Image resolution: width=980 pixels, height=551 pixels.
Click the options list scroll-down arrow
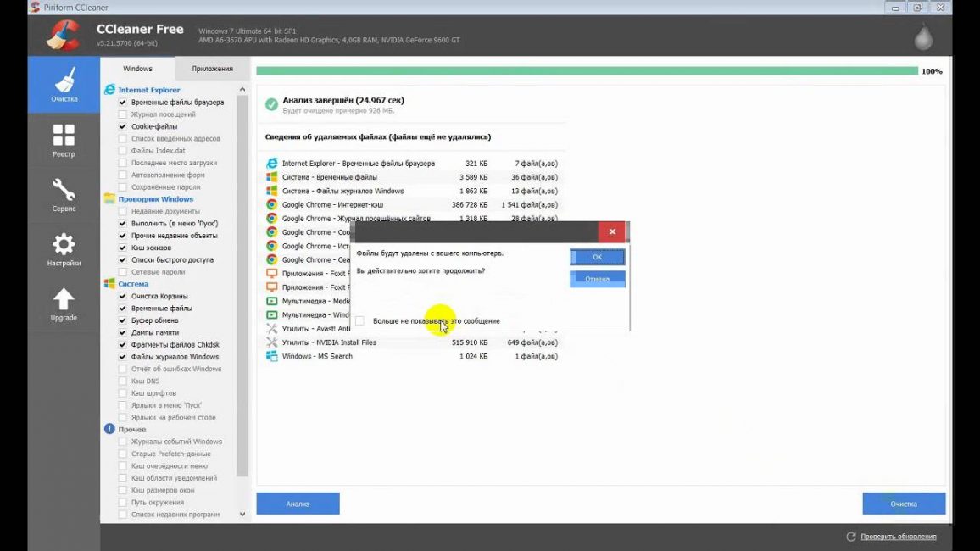242,515
